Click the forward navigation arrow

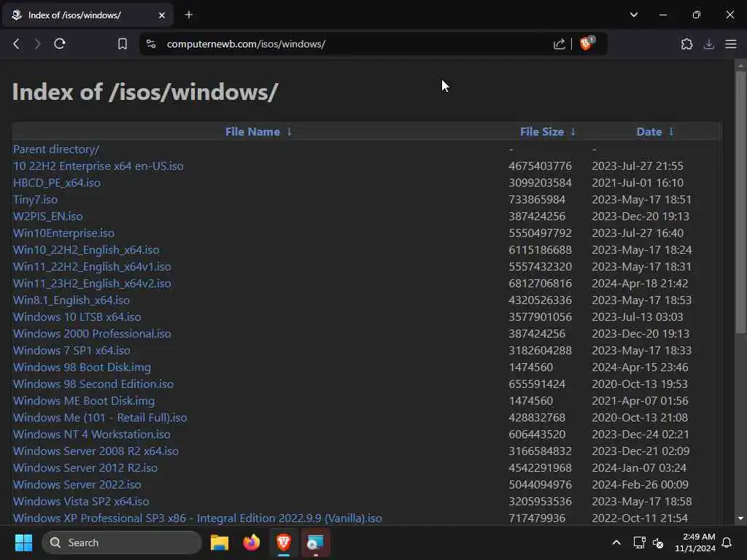tap(38, 44)
